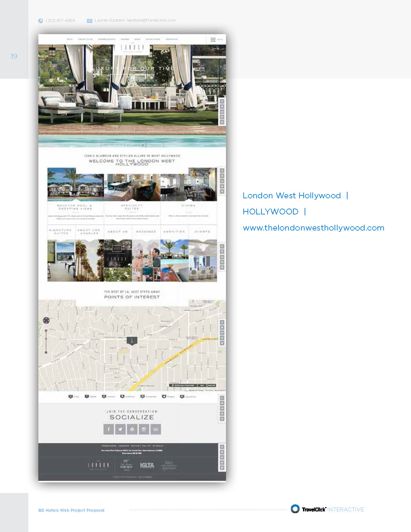Image resolution: width=411 pixels, height=532 pixels.
Task: Open www.thelondonwesthollywood.com link
Action: [313, 228]
